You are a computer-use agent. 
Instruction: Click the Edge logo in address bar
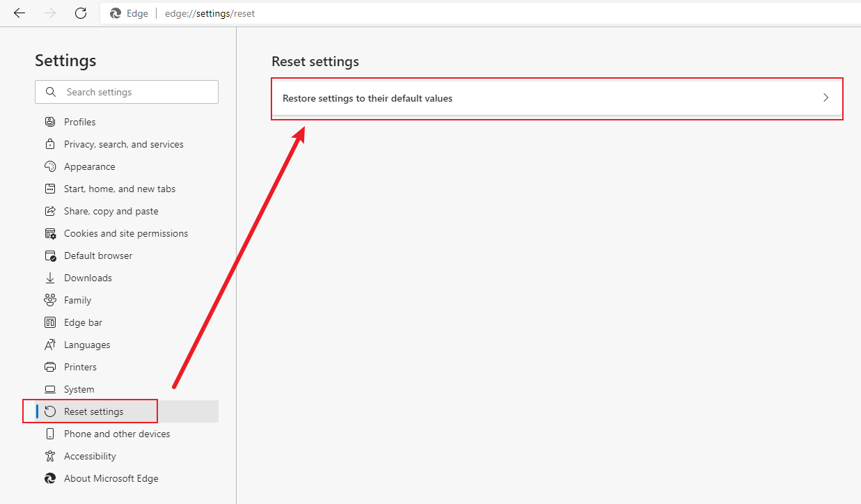coord(115,13)
